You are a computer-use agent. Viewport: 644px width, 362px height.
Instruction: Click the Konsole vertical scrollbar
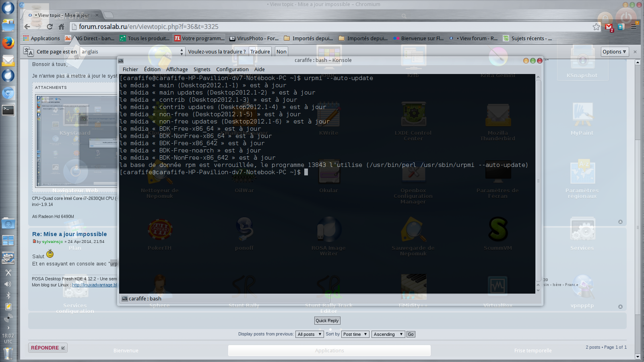(x=538, y=181)
